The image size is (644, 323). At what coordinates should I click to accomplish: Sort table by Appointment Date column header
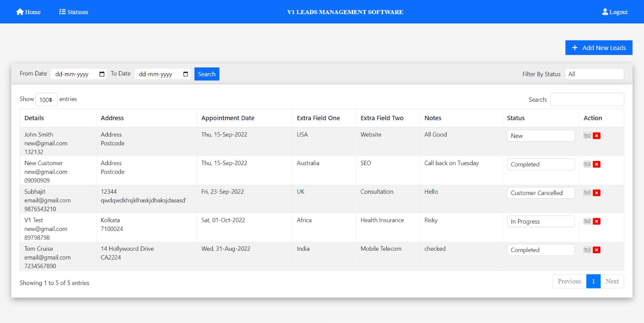click(x=228, y=118)
